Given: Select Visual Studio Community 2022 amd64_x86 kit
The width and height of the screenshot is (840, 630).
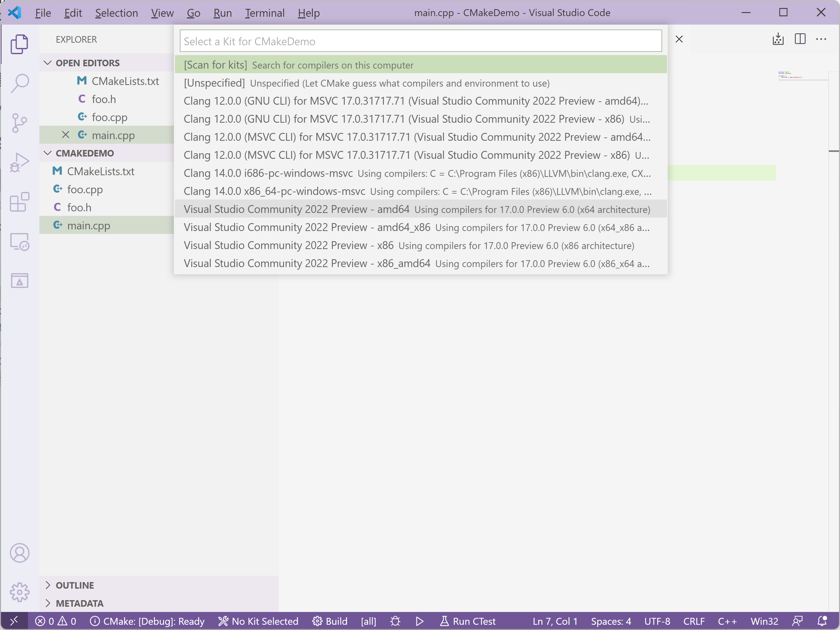Looking at the screenshot, I should click(x=421, y=227).
